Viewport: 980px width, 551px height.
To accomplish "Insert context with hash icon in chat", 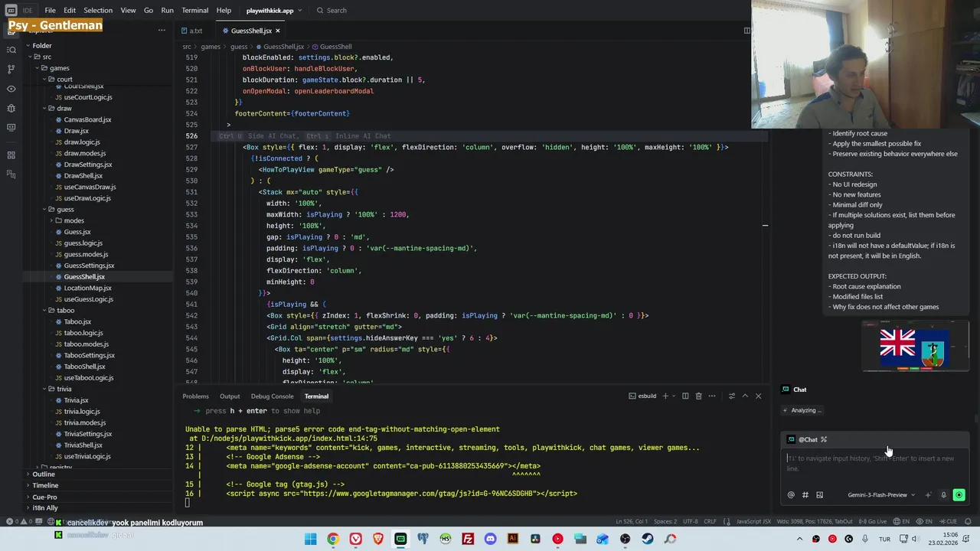I will point(805,495).
